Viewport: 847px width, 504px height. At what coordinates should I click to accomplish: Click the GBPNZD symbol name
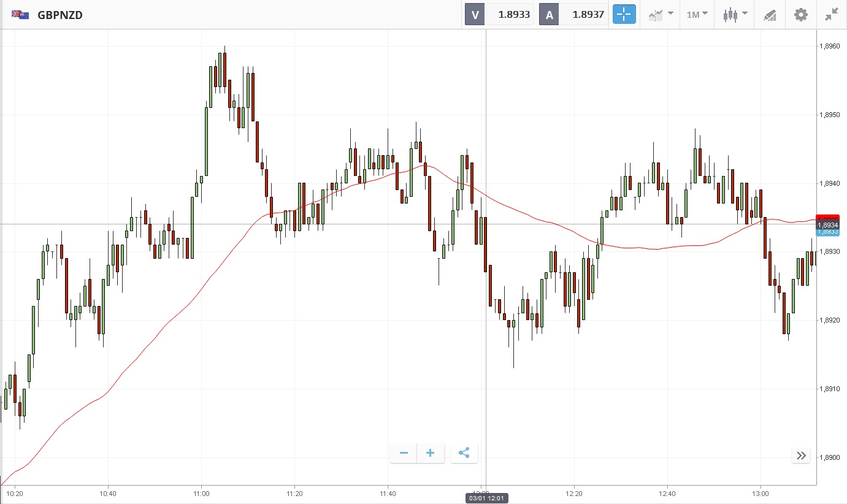click(x=60, y=15)
